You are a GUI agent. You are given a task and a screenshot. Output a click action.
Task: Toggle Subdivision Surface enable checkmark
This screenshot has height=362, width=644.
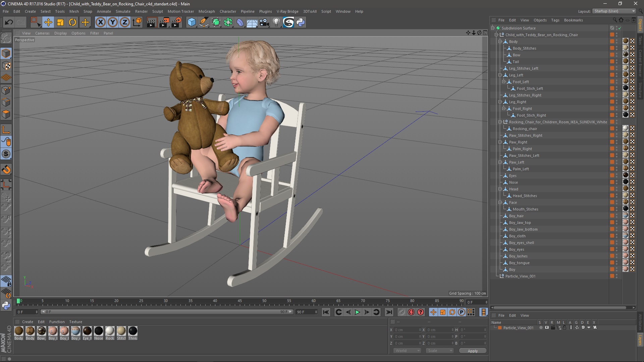click(620, 28)
